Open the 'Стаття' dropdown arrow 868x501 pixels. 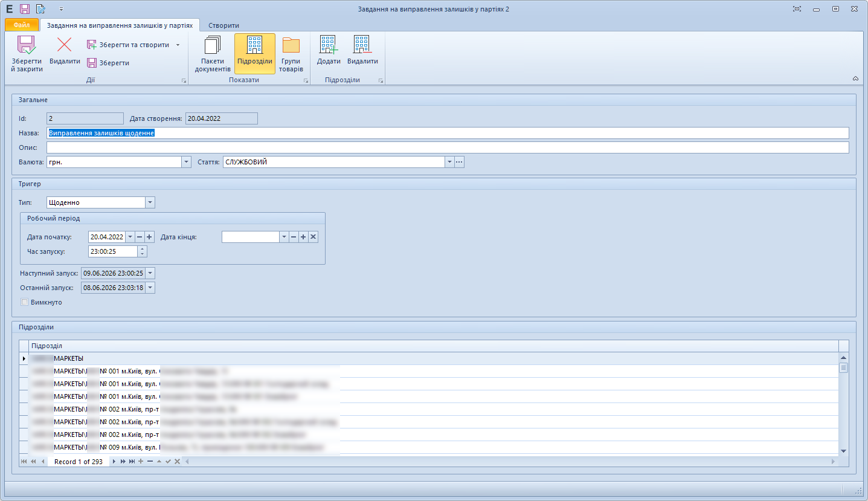pos(449,162)
